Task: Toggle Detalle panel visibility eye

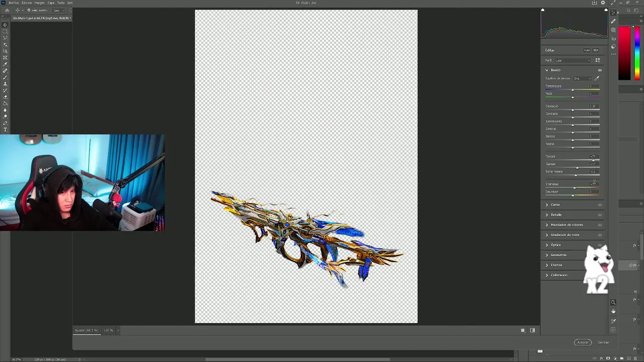Action: [x=600, y=215]
